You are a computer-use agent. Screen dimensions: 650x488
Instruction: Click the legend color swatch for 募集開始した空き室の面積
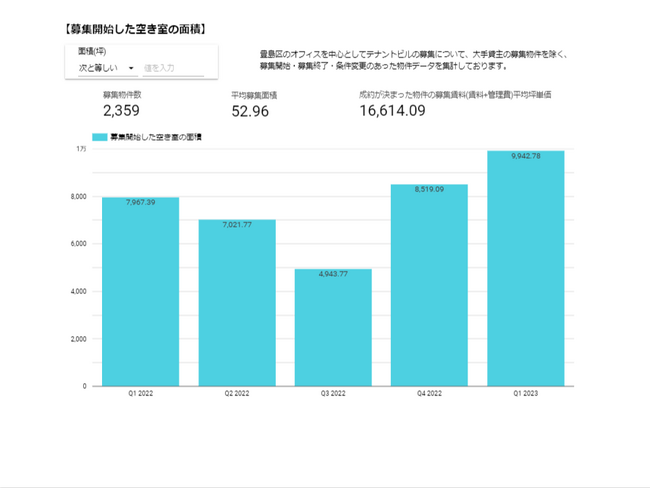click(99, 137)
